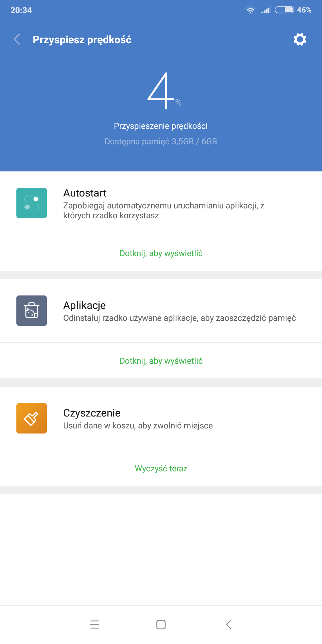Tap "Dotknij, aby wyświetlić" under Aplikacje

(161, 361)
